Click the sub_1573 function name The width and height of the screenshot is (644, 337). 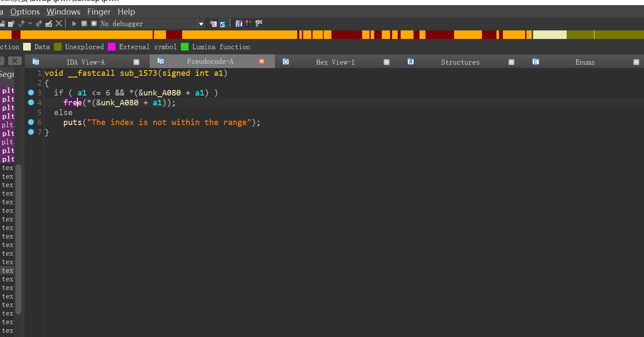pos(139,73)
